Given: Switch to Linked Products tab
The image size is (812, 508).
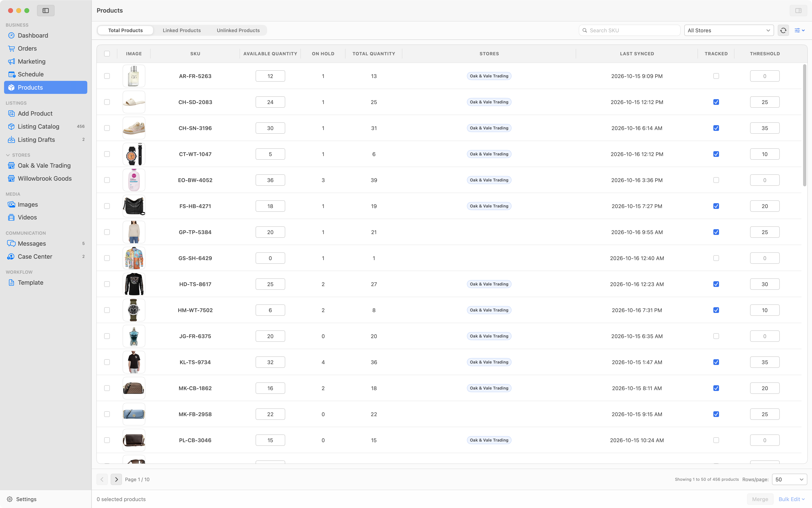Looking at the screenshot, I should (x=181, y=30).
